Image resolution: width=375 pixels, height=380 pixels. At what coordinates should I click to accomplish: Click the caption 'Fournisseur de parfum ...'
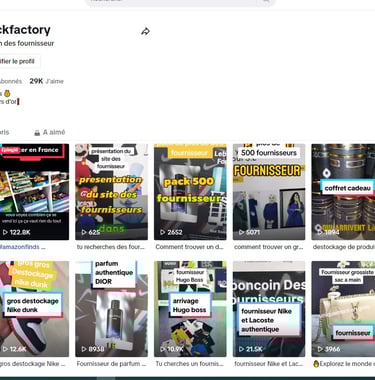111,364
